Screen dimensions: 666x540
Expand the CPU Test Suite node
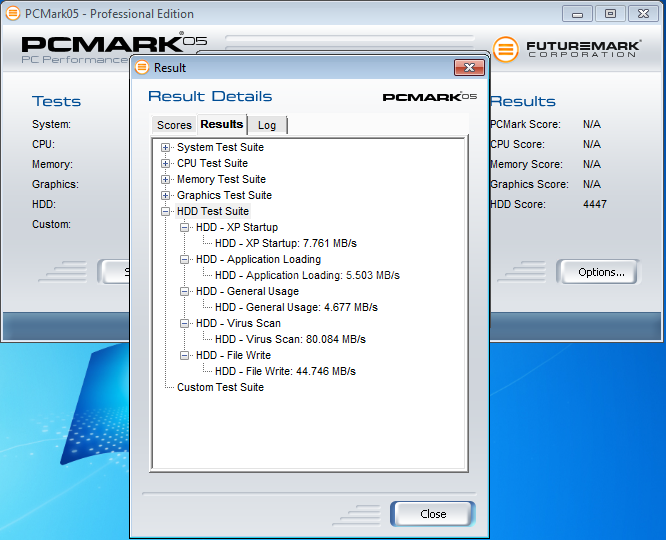coord(165,164)
